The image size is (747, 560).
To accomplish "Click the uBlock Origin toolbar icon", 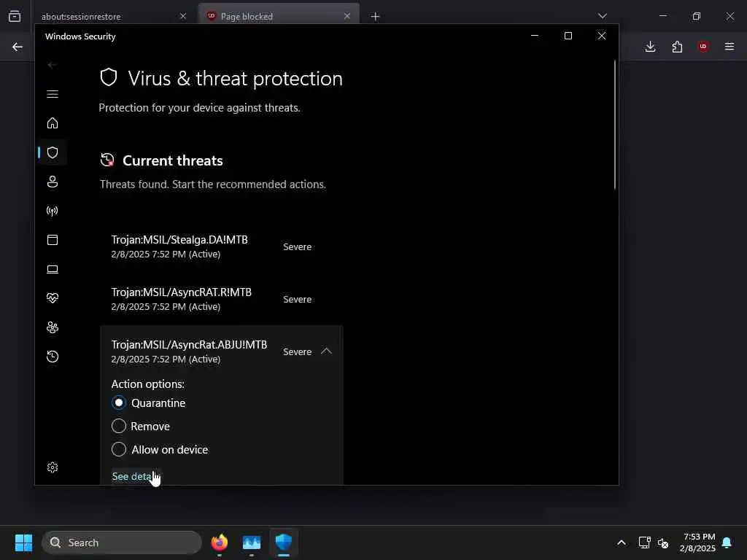I will pyautogui.click(x=703, y=47).
